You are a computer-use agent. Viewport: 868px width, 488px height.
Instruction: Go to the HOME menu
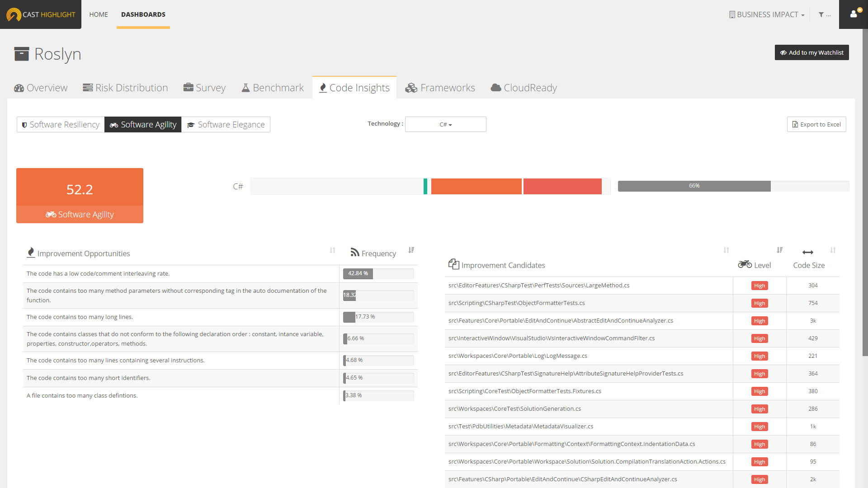[99, 14]
